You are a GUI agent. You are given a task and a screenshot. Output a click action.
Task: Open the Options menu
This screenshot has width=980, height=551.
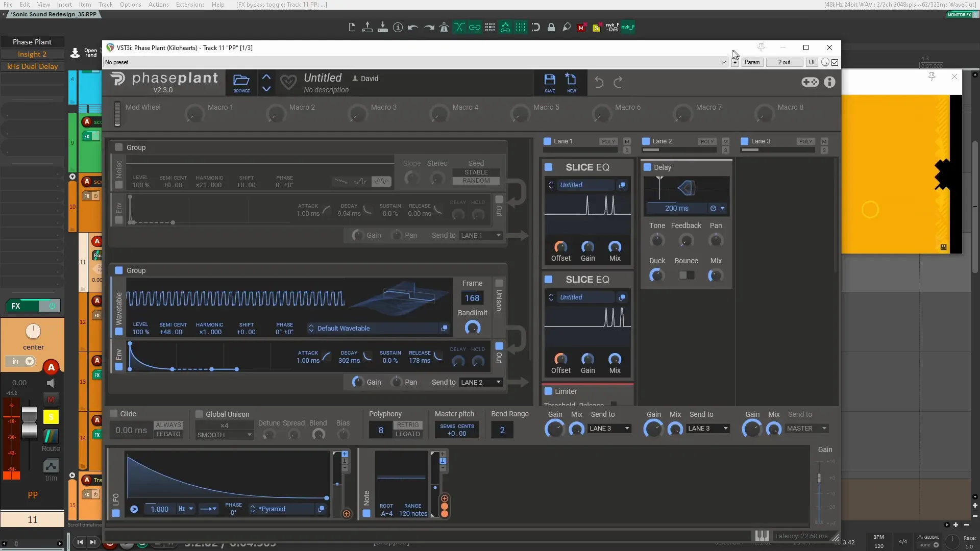coord(131,5)
